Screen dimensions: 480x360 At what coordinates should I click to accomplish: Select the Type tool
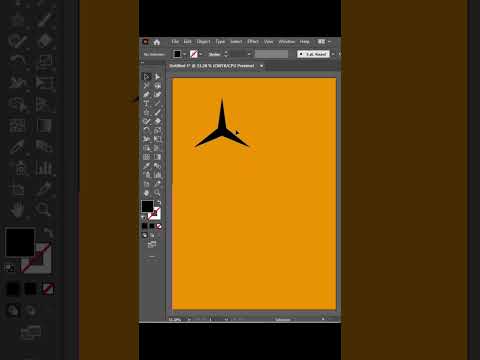[147, 104]
